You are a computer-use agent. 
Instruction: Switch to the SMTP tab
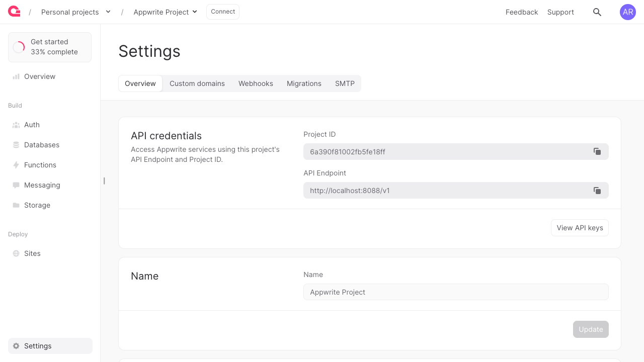[345, 83]
